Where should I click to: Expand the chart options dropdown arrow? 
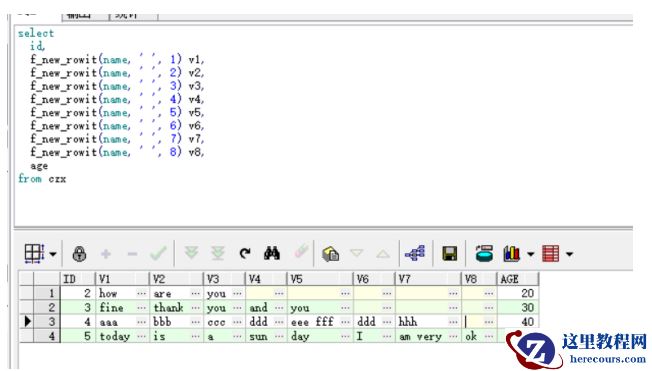coord(531,254)
